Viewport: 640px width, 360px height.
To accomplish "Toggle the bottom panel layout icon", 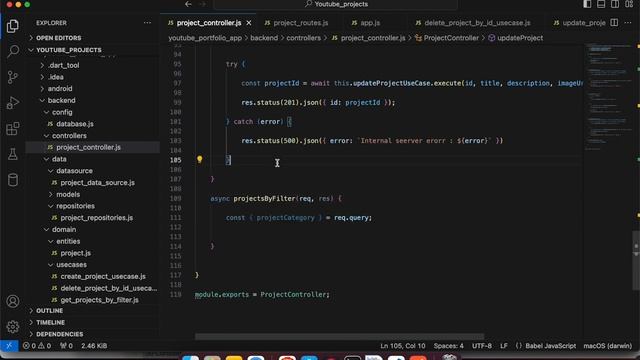I will tap(601, 4).
